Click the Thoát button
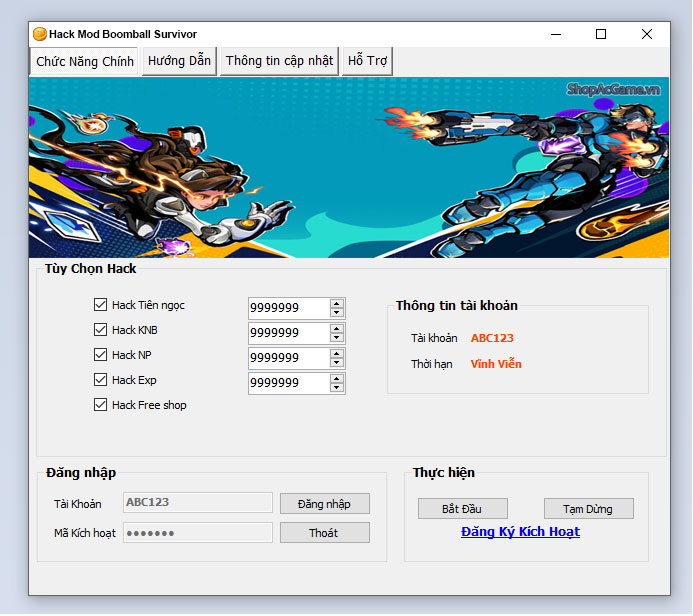 [324, 532]
